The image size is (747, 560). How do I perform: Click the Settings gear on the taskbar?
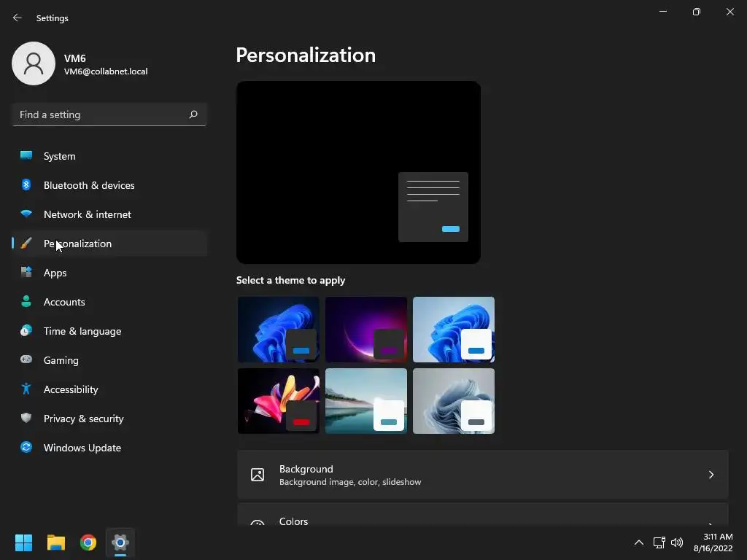point(120,542)
